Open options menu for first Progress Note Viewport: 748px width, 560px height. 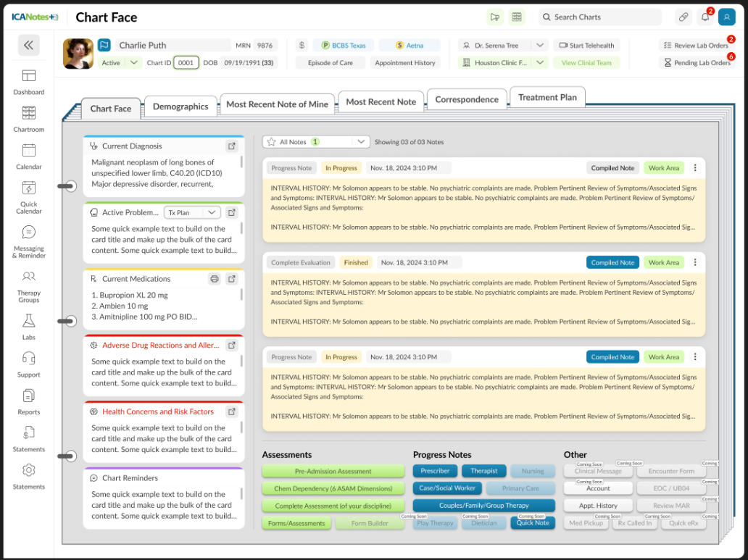(x=695, y=168)
